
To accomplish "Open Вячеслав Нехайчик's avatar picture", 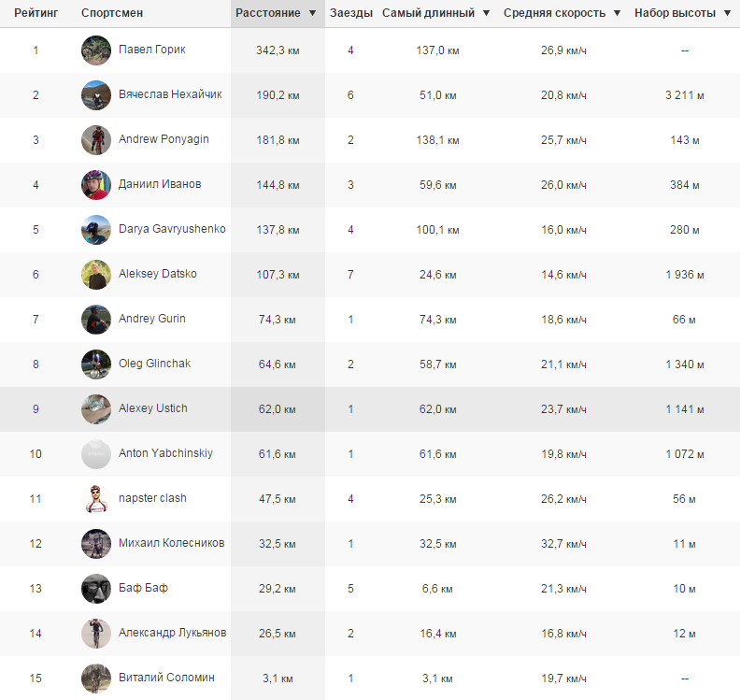I will point(96,95).
